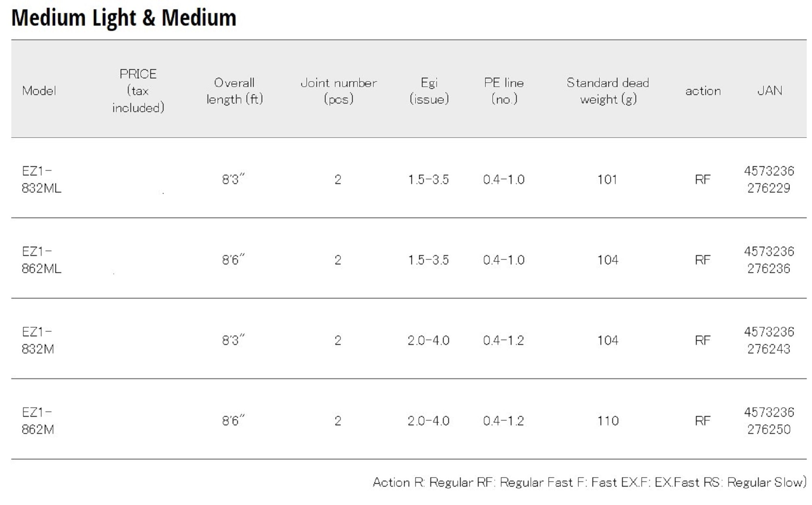Image resolution: width=812 pixels, height=505 pixels.
Task: Click the action column header
Action: [703, 91]
